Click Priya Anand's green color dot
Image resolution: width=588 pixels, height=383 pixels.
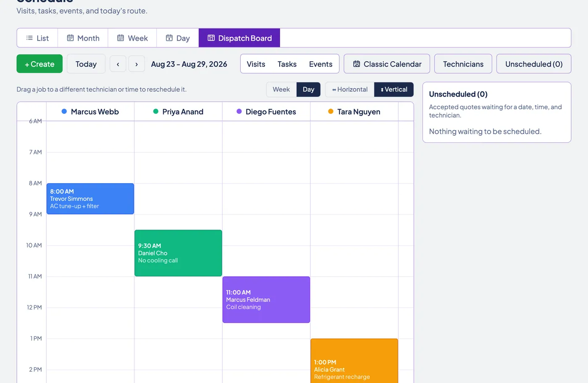(156, 111)
